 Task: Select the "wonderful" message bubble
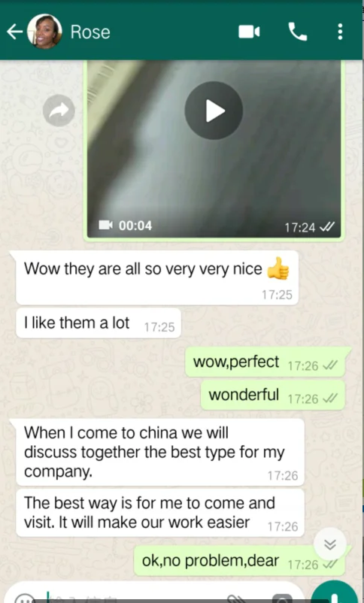click(x=273, y=395)
